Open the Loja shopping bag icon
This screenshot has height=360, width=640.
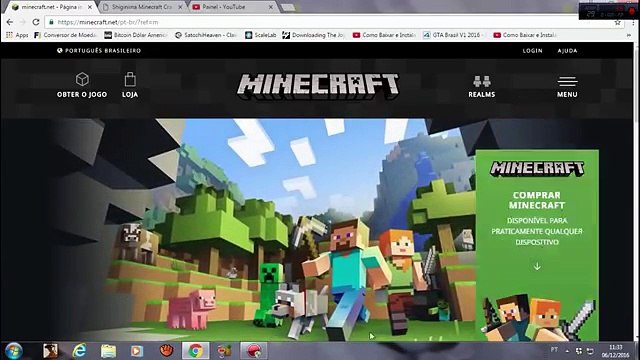point(130,79)
